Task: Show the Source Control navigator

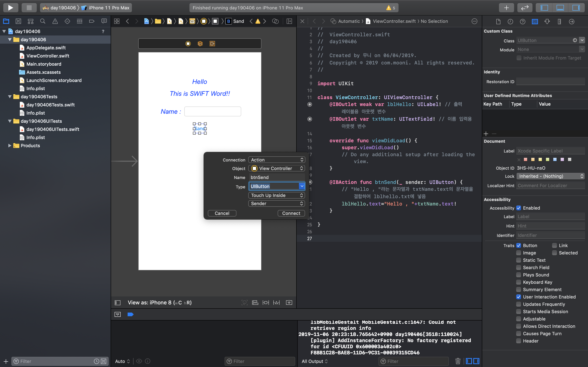Action: [18, 21]
